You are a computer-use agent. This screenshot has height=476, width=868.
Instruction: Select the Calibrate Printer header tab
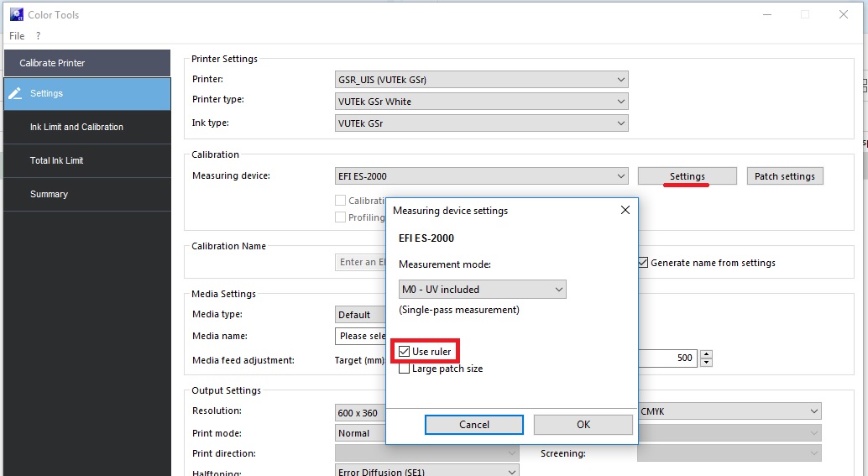click(x=87, y=63)
